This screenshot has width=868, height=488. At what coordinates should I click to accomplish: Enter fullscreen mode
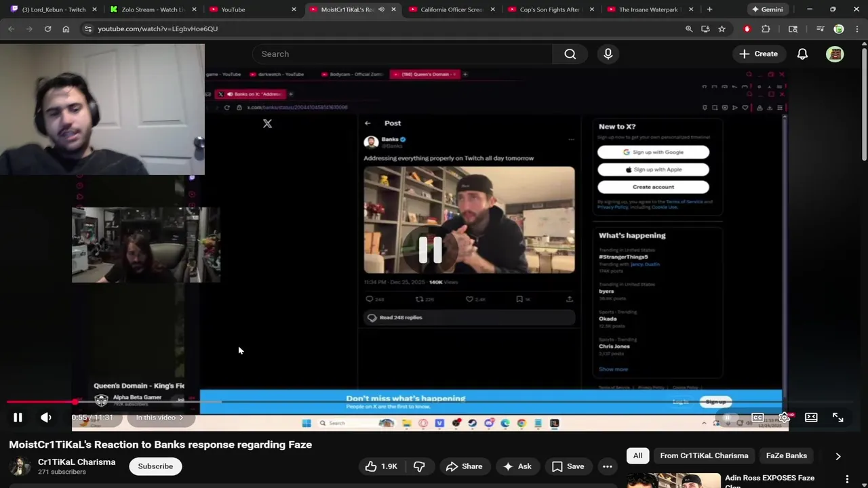838,418
